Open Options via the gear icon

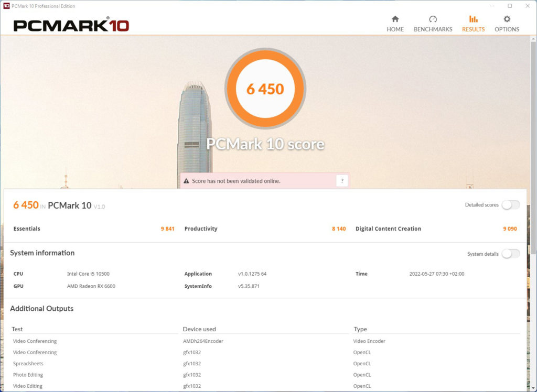[506, 20]
